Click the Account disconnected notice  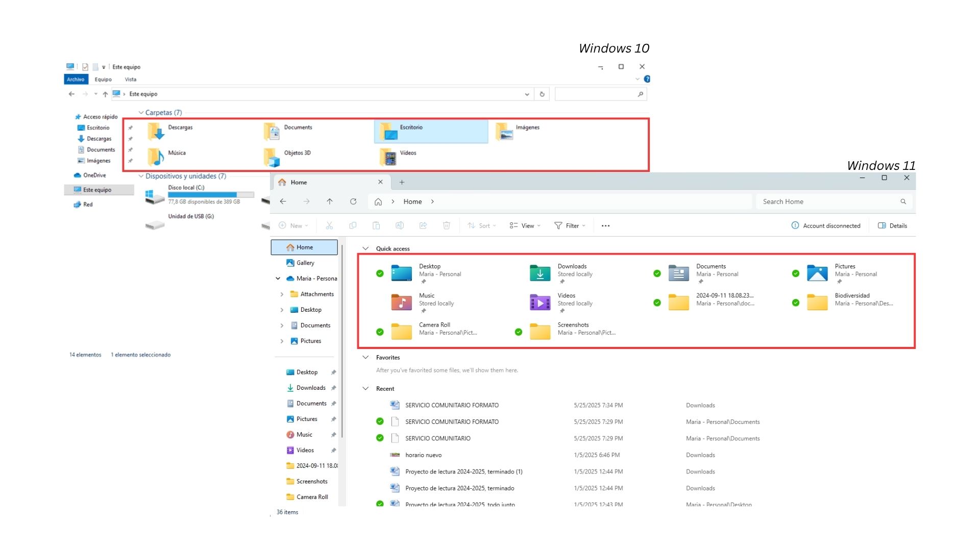click(x=826, y=226)
